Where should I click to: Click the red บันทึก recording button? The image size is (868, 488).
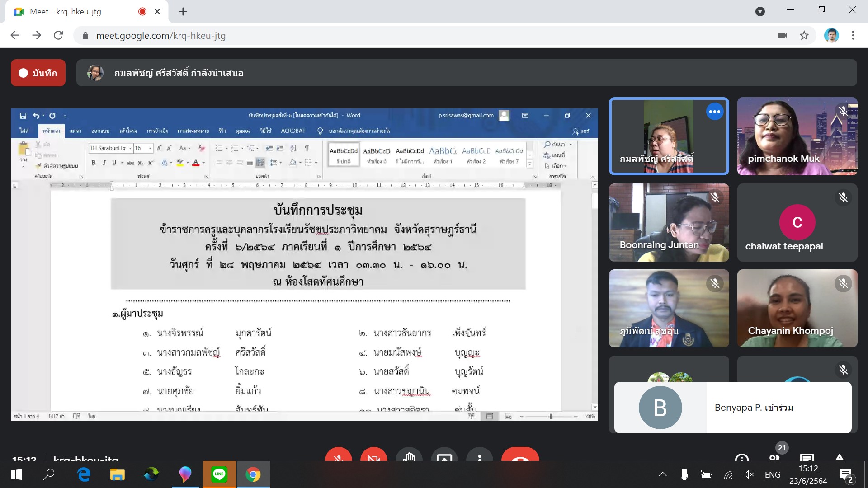point(38,73)
